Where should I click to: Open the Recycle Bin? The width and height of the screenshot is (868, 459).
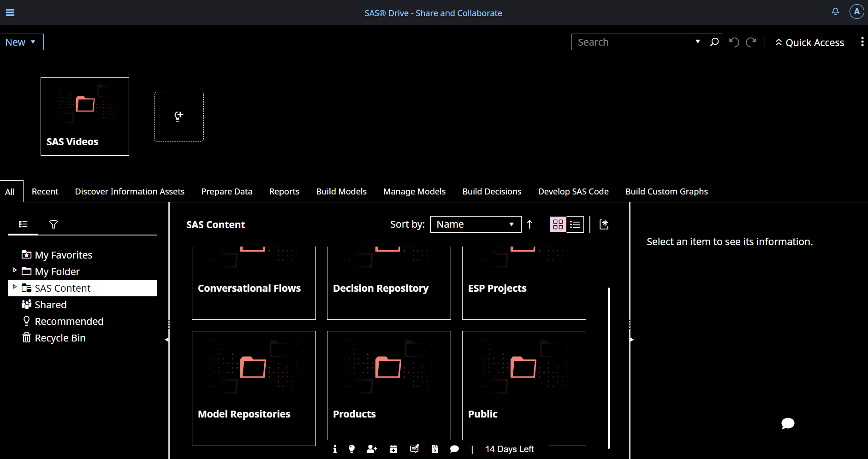(60, 338)
